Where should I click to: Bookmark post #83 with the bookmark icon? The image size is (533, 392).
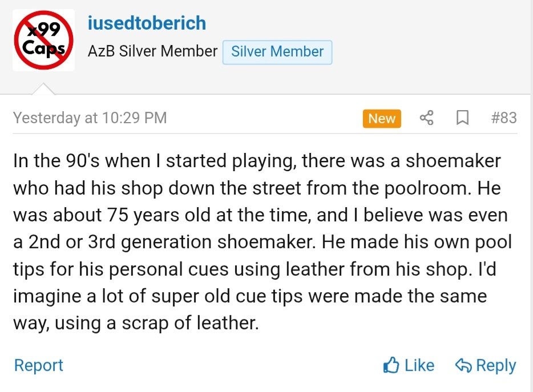pos(462,118)
